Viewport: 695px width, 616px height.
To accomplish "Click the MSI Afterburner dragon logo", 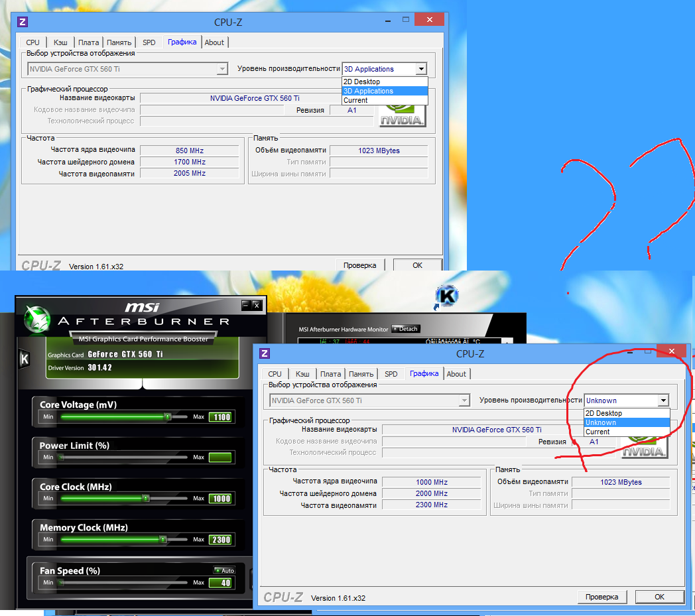I will pos(37,319).
